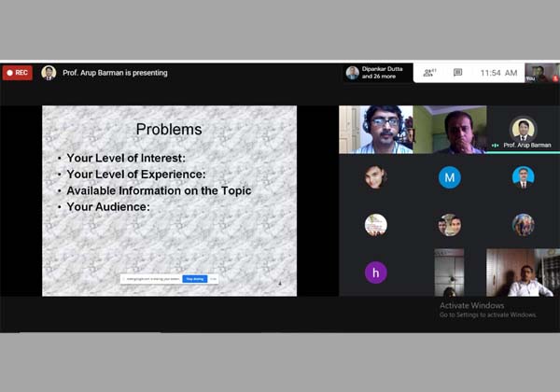Viewport: 560px width, 392px height.
Task: Open the participants people icon
Action: (428, 73)
